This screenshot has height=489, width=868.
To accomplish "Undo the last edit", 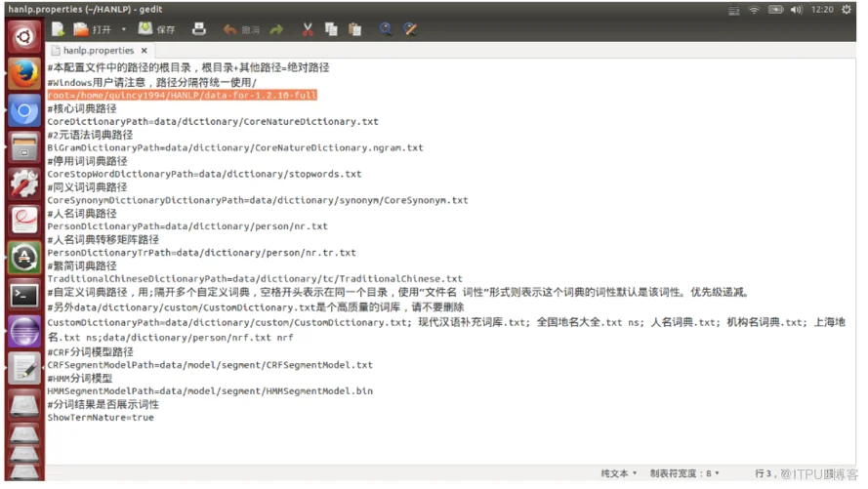I will click(241, 30).
